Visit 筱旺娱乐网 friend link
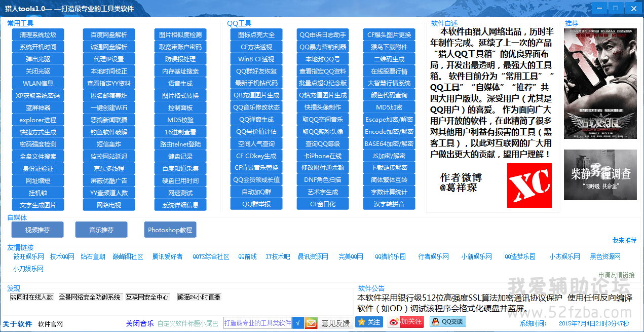Image resolution: width=644 pixels, height=332 pixels. [x=28, y=256]
